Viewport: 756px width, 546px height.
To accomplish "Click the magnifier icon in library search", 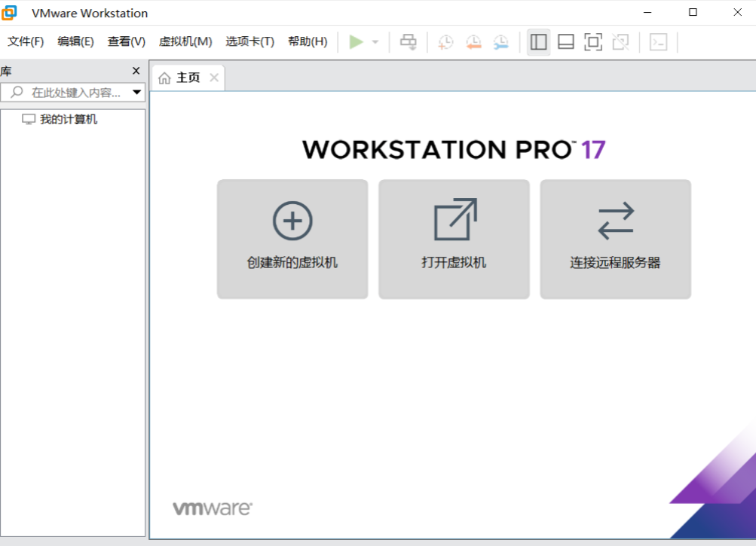I will pyautogui.click(x=17, y=92).
